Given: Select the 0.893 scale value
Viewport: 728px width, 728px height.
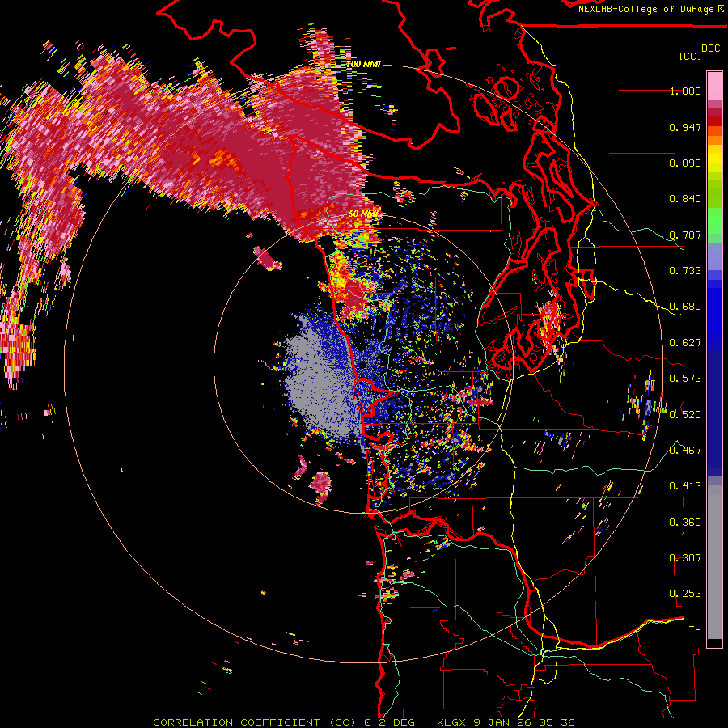Looking at the screenshot, I should (685, 163).
